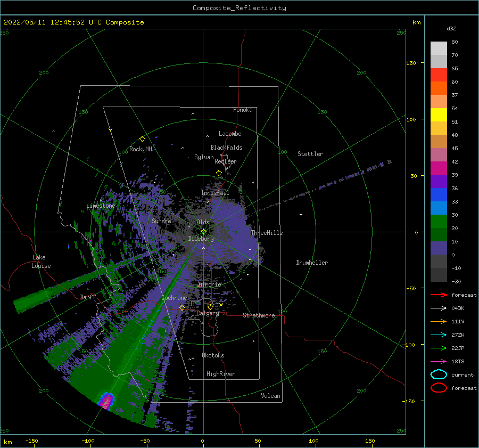The image size is (479, 448).
Task: Click the cyan current ellipse icon
Action: point(439,374)
